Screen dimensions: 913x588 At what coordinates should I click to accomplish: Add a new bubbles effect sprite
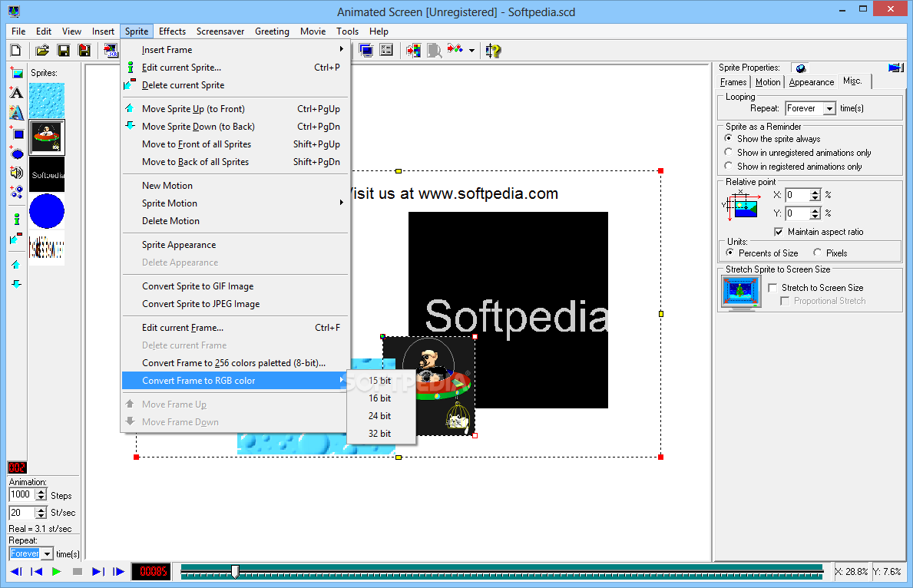click(x=17, y=192)
